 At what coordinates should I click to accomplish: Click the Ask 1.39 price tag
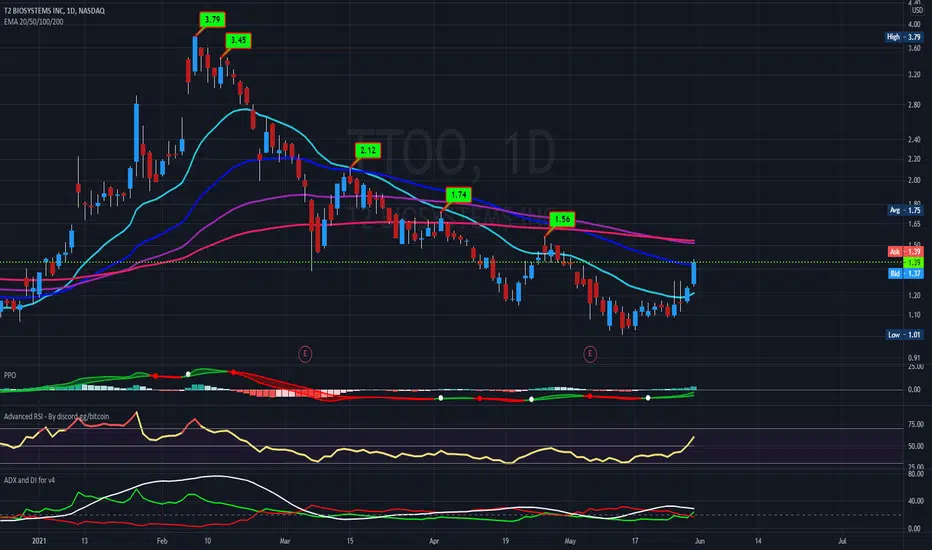pyautogui.click(x=905, y=252)
